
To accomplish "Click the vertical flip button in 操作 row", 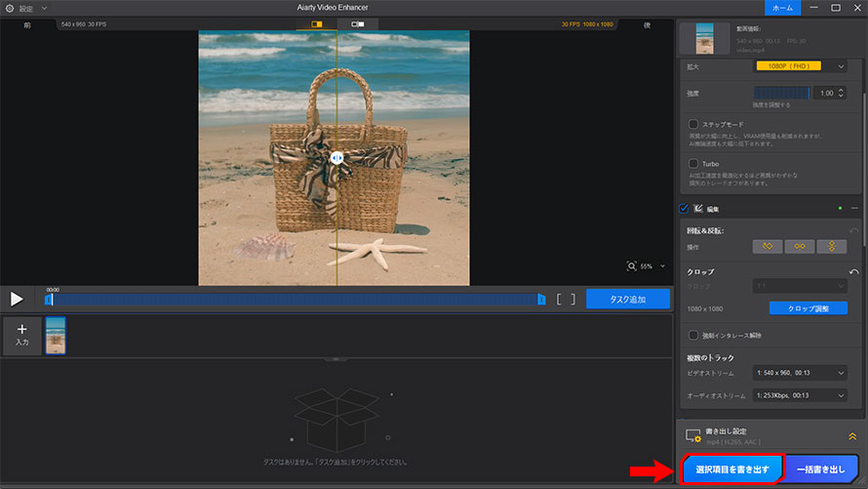I will tap(832, 246).
